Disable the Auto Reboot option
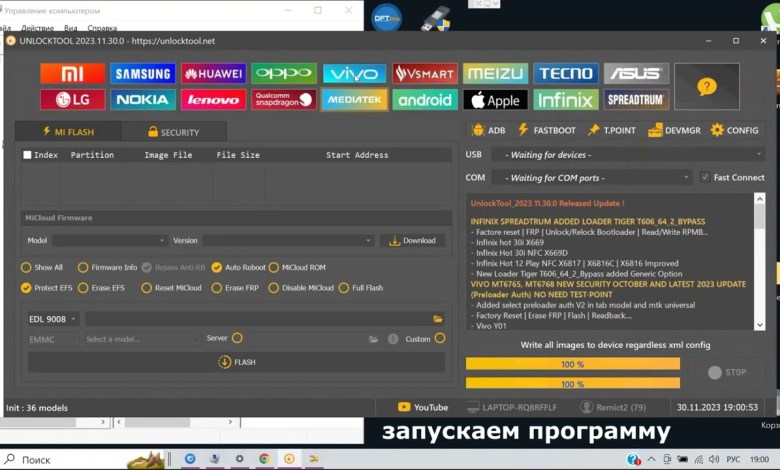780x470 pixels. click(x=216, y=268)
